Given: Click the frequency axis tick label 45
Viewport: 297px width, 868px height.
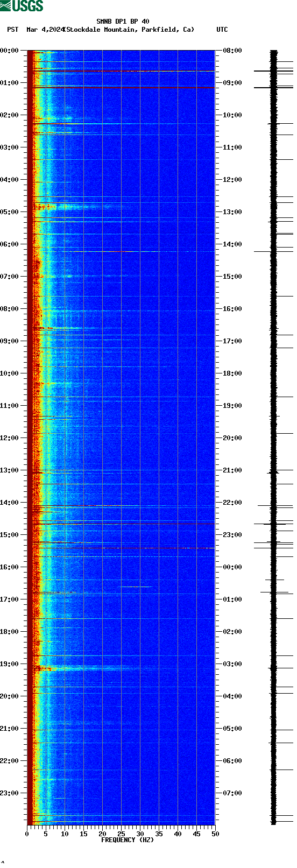Looking at the screenshot, I should [196, 834].
